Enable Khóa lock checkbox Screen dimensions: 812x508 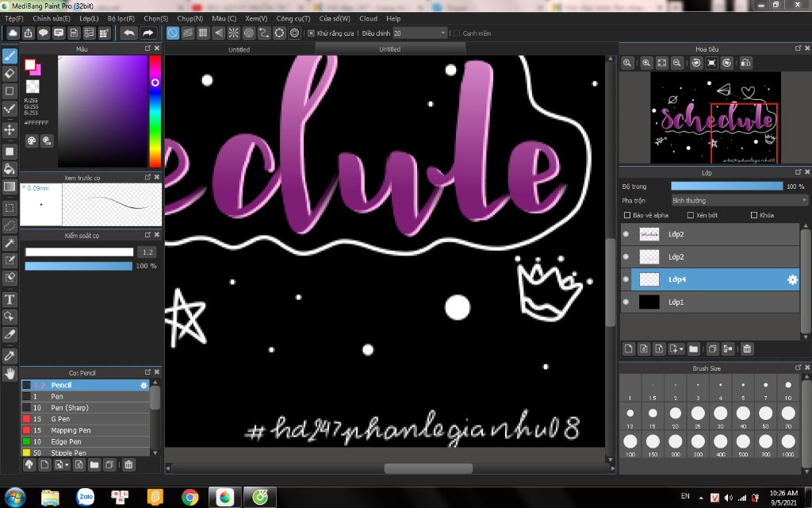pos(753,215)
